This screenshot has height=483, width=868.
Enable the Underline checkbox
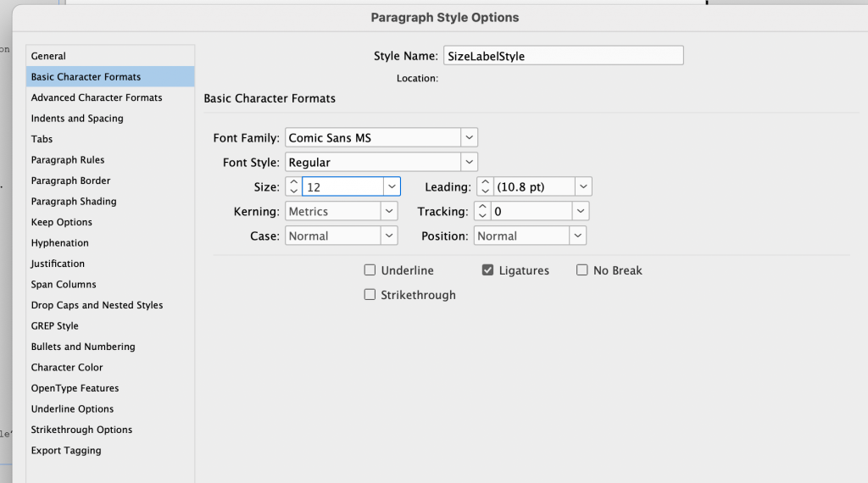[370, 270]
